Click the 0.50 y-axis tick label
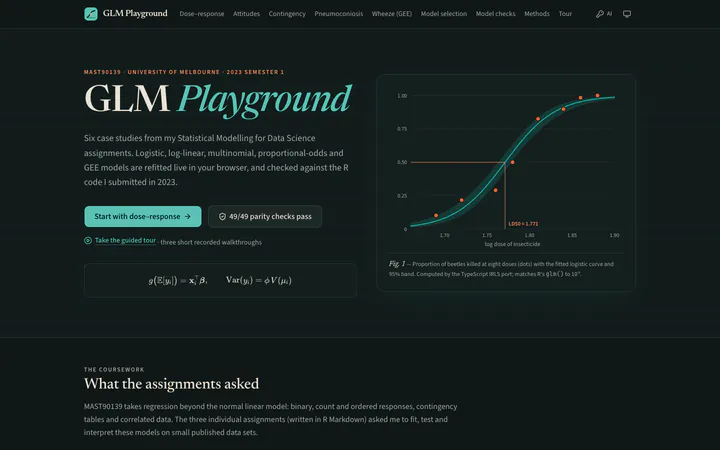This screenshot has height=450, width=720. 402,162
